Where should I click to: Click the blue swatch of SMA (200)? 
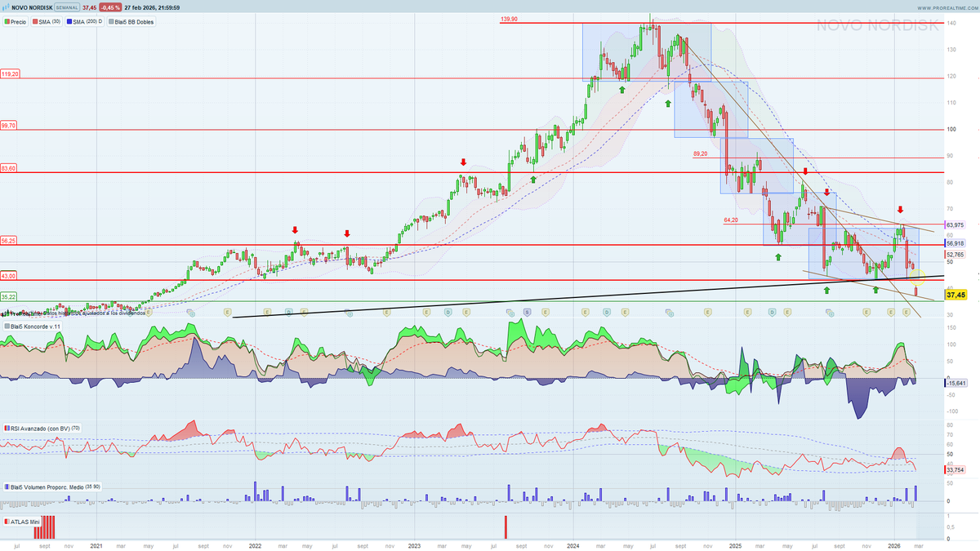[x=70, y=21]
